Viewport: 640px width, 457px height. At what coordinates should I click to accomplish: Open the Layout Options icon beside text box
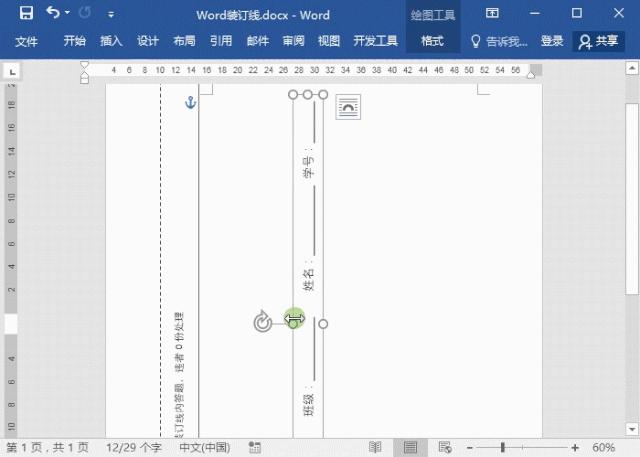[348, 107]
